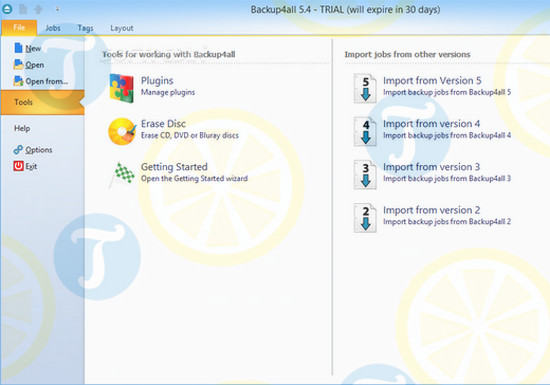Screen dimensions: 550x385
Task: Open the Erase Disc tool
Action: [x=163, y=124]
